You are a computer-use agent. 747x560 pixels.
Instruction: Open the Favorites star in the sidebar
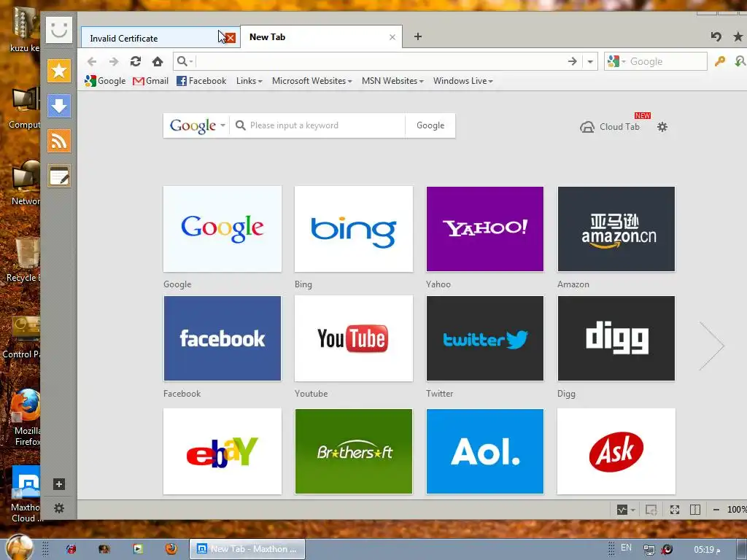58,71
